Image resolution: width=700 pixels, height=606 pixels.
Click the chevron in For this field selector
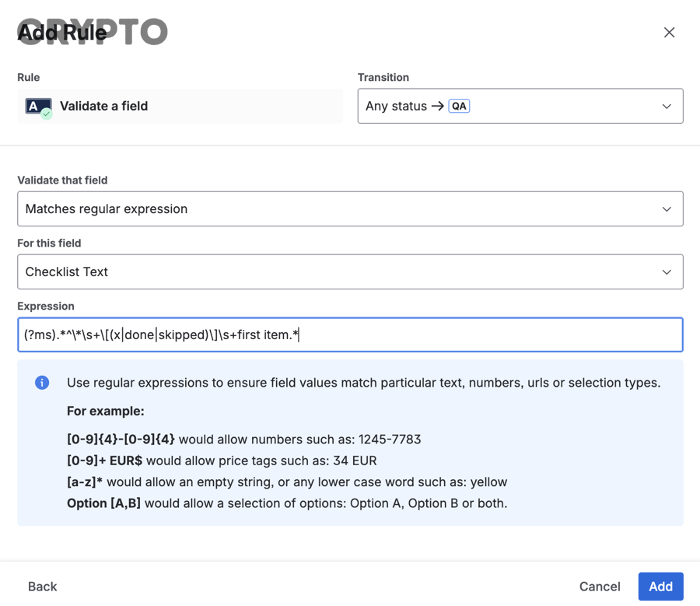pos(667,271)
